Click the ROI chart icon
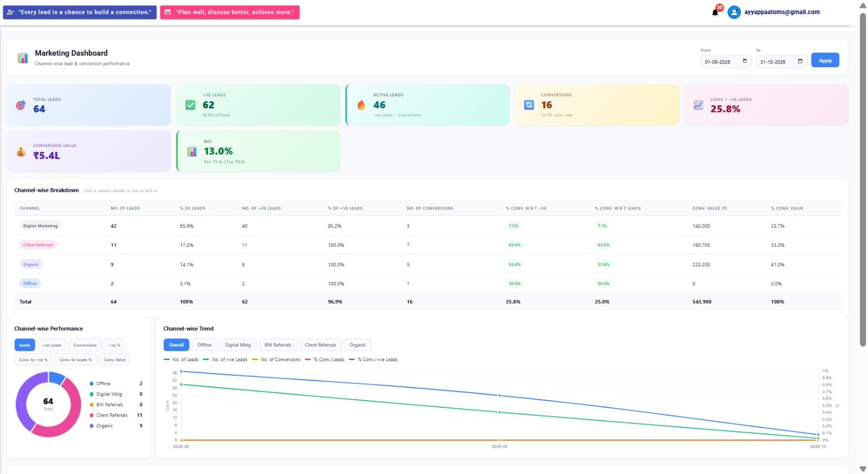The height and width of the screenshot is (474, 868). (x=192, y=151)
